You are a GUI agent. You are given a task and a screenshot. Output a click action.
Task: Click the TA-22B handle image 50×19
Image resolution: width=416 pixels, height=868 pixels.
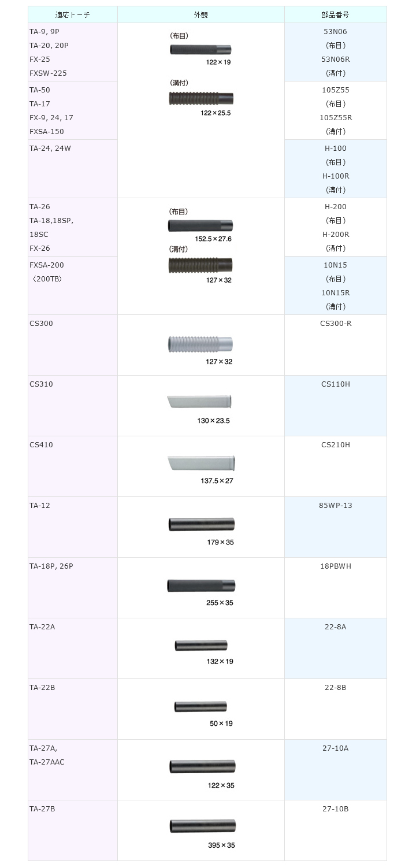pyautogui.click(x=200, y=707)
